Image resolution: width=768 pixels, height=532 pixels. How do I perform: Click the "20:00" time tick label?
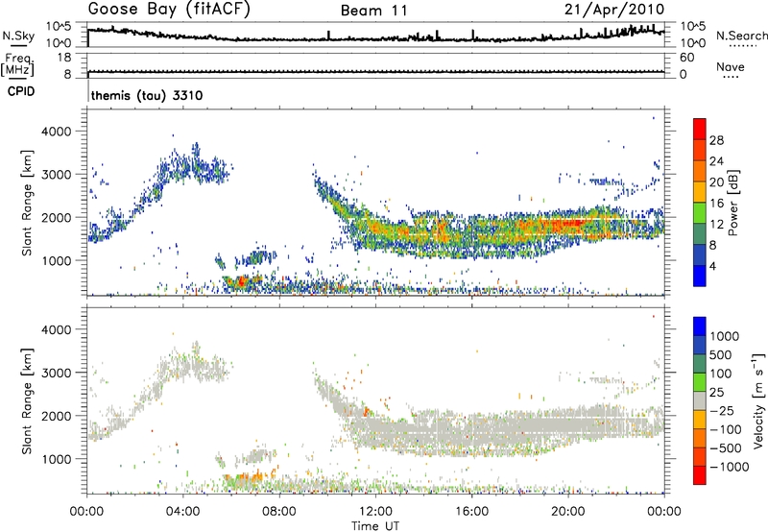click(567, 512)
